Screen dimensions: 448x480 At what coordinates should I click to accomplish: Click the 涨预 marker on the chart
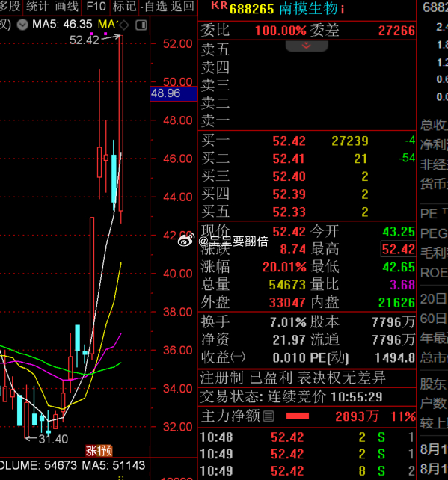(x=99, y=451)
